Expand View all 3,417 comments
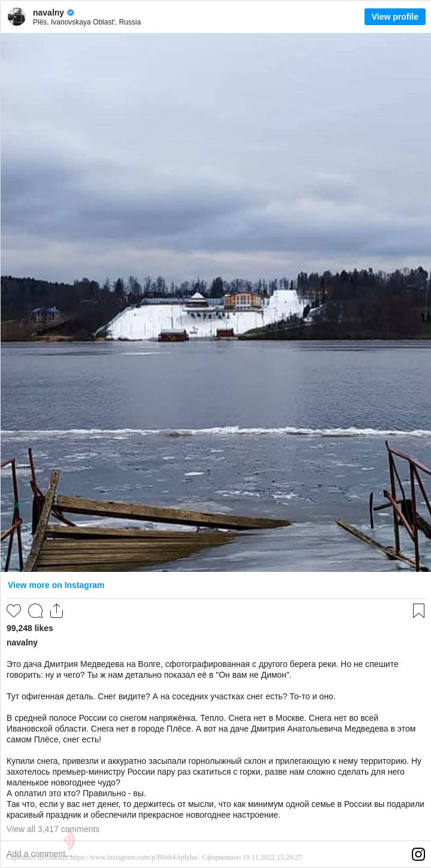431x868 pixels. pos(53,829)
